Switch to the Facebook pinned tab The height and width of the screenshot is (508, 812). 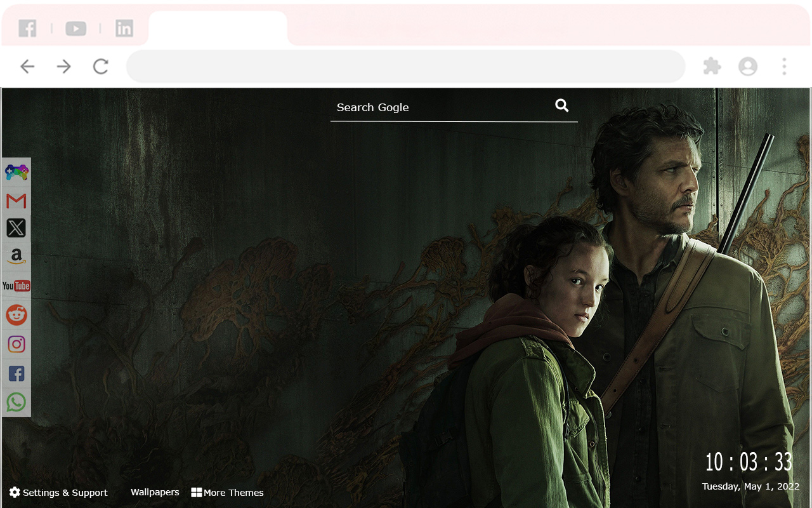[x=27, y=28]
